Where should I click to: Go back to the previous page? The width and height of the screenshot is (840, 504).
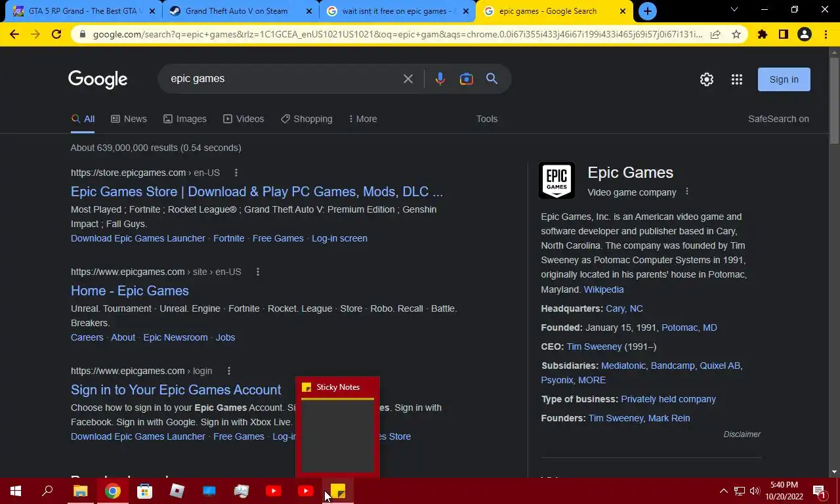pyautogui.click(x=14, y=34)
